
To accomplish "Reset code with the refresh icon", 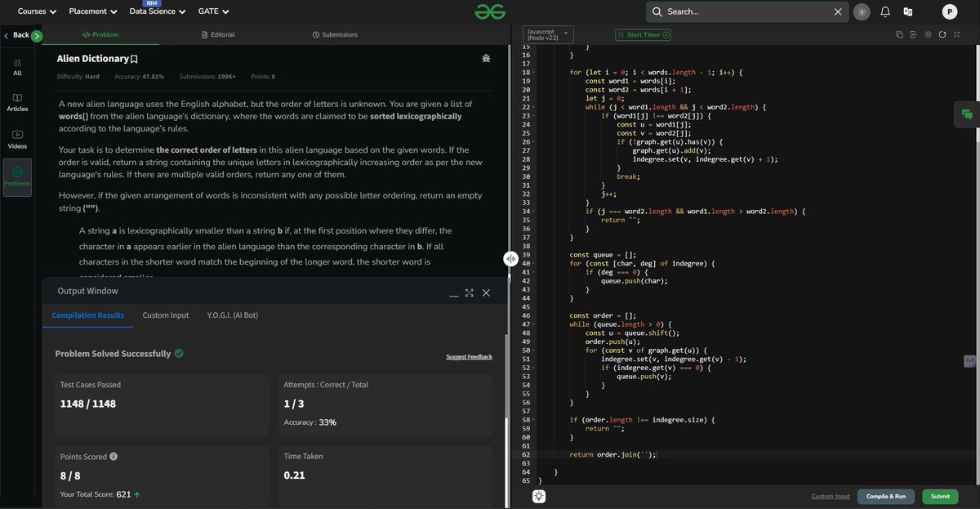I will pos(942,35).
